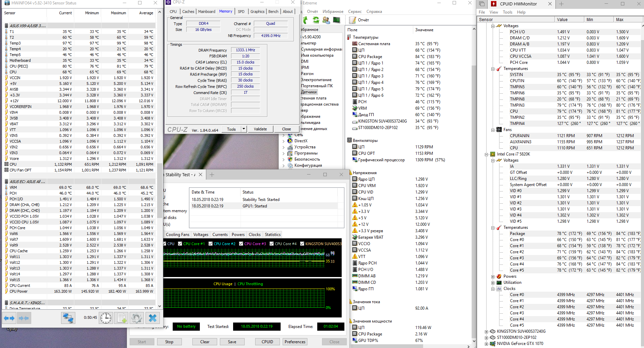Expand the Powers node in HWMonitor
Viewport: 644px width, 348px height.
[493, 276]
